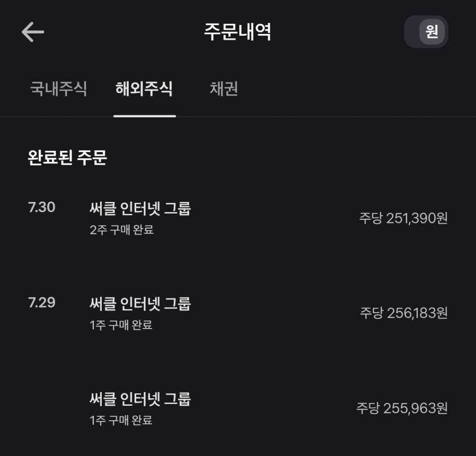Click the 주당 251,390원 price
The height and width of the screenshot is (456, 476).
(403, 218)
